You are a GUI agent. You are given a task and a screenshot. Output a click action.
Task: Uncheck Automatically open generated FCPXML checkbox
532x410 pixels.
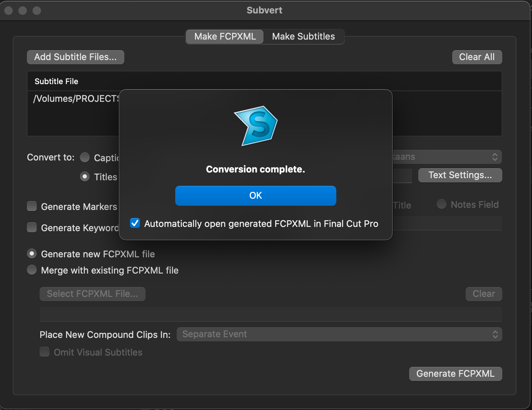pyautogui.click(x=135, y=223)
